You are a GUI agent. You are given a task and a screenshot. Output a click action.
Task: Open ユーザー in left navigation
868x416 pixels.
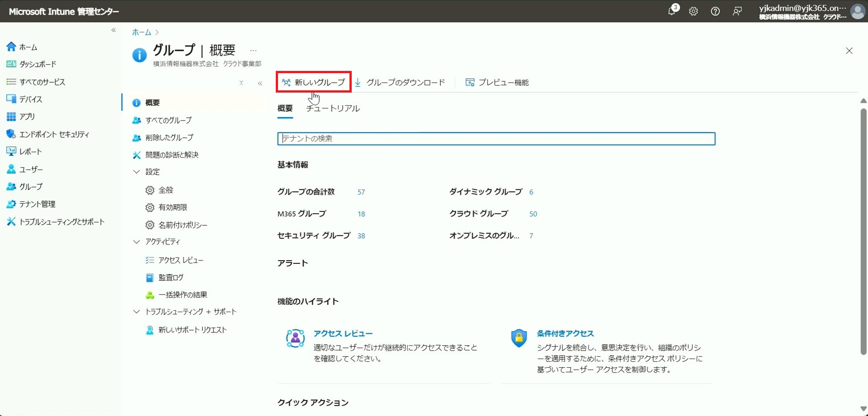point(31,169)
